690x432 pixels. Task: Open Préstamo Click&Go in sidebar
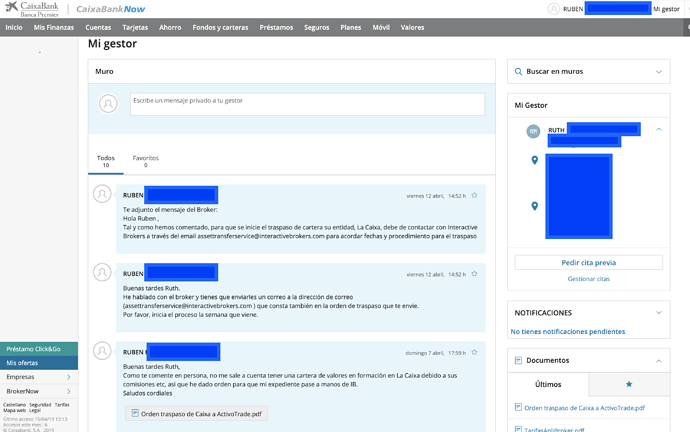point(39,349)
